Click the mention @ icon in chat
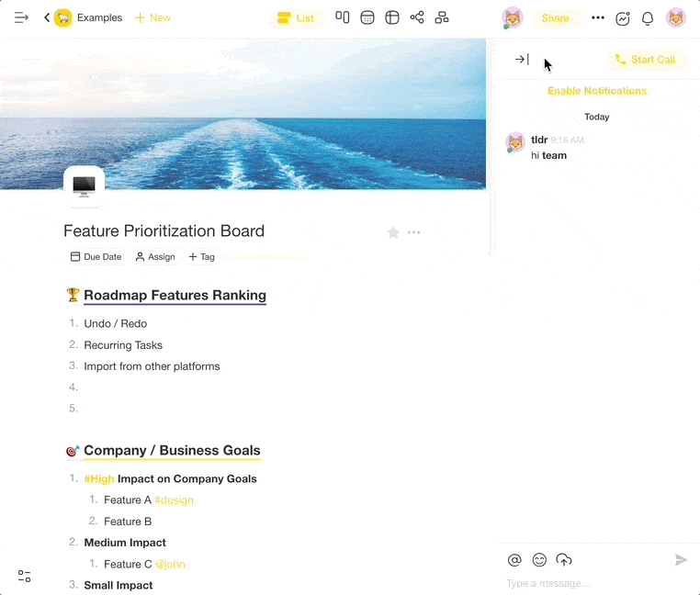Screen dimensions: 700x595 pos(514,560)
